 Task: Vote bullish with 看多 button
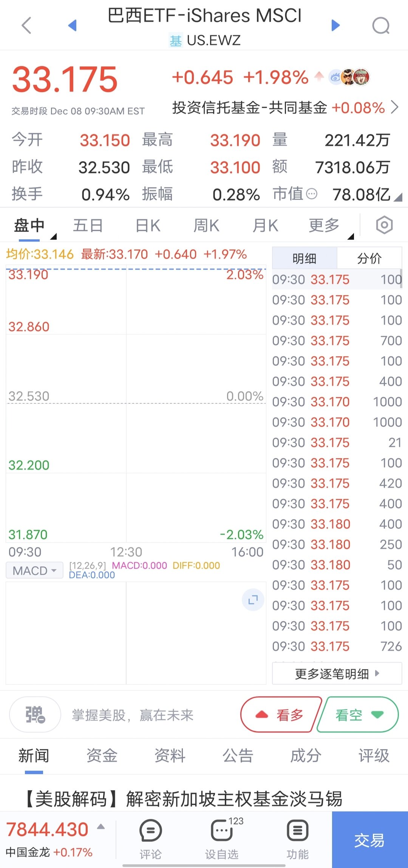[281, 714]
